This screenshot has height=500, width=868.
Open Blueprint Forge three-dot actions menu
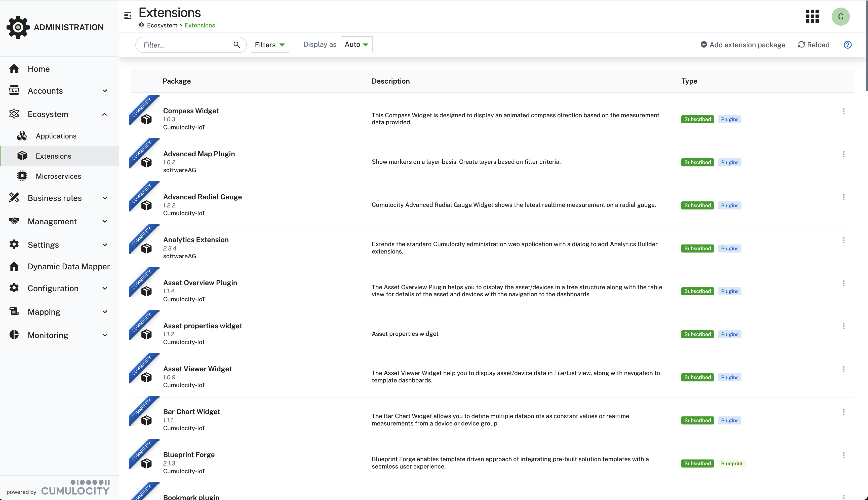click(x=844, y=455)
